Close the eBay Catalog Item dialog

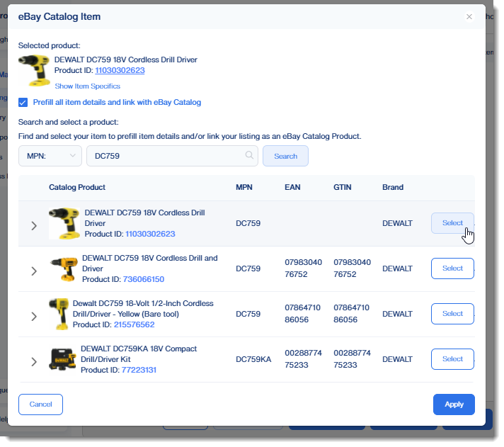[x=469, y=17]
